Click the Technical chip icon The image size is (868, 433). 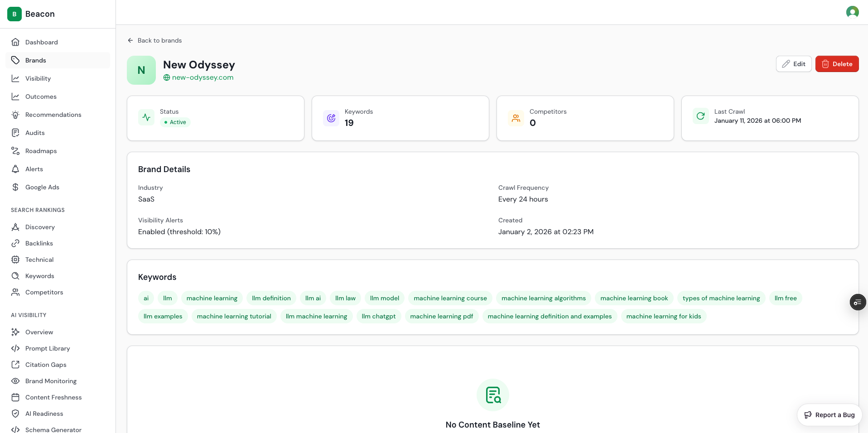pos(15,260)
